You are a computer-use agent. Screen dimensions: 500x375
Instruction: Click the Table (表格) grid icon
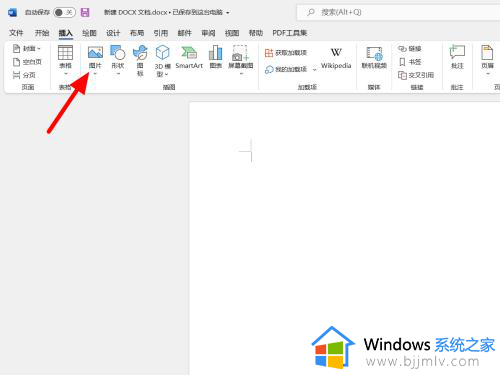(x=65, y=52)
